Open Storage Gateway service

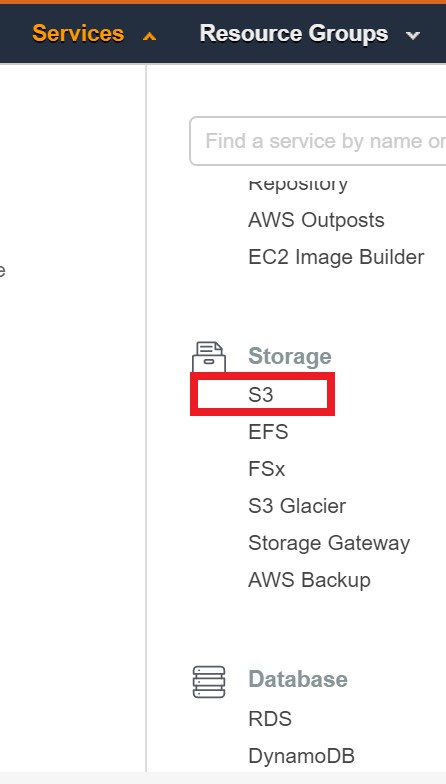[x=329, y=543]
